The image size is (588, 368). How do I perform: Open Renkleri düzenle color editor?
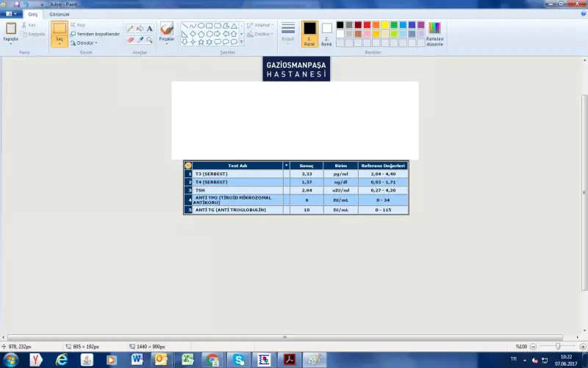434,32
